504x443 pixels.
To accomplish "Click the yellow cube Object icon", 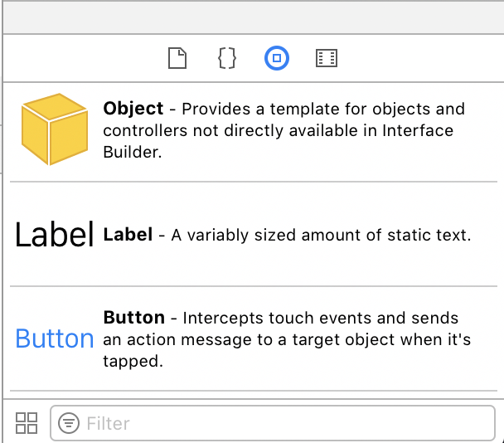I will 55,129.
